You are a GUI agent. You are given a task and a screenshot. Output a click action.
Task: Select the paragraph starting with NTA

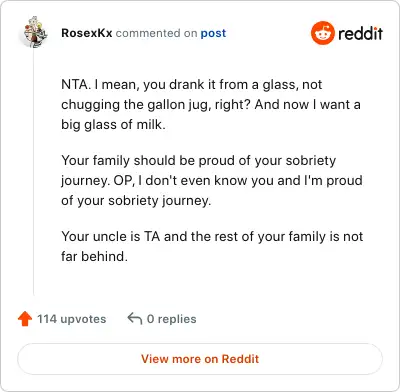[211, 104]
